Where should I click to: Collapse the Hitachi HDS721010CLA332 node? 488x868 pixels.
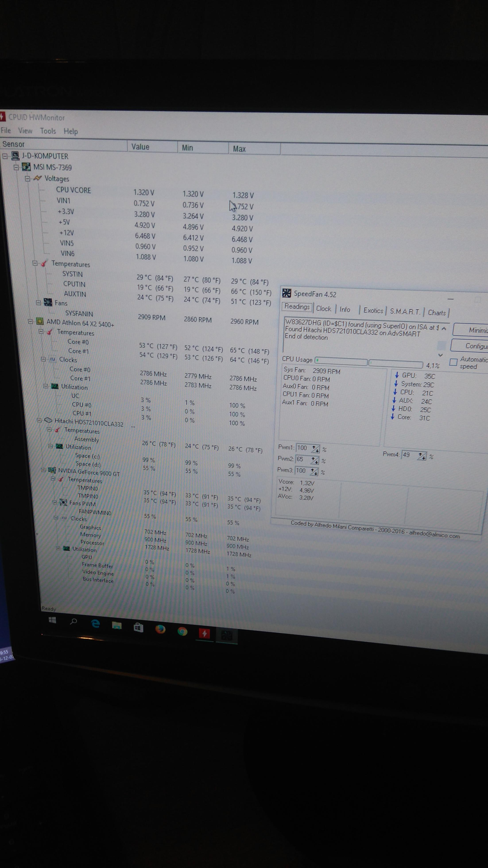point(39,420)
